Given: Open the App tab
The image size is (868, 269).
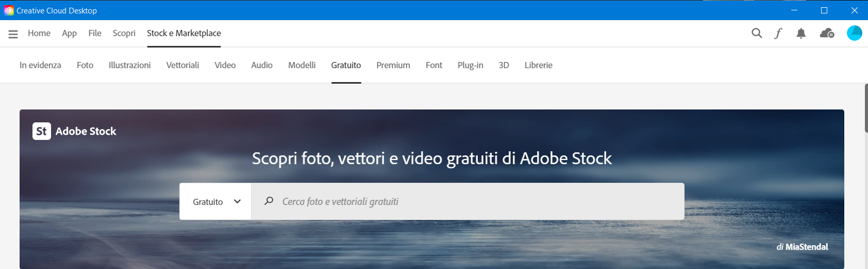Looking at the screenshot, I should pyautogui.click(x=69, y=33).
